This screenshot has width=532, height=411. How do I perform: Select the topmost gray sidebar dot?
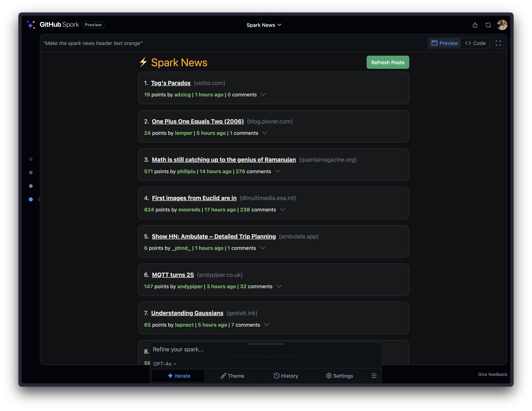point(31,159)
